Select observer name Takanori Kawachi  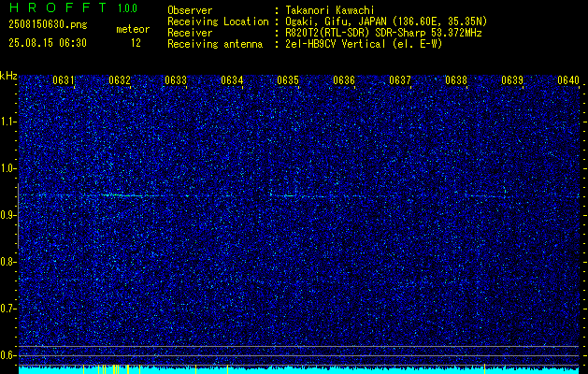click(330, 10)
